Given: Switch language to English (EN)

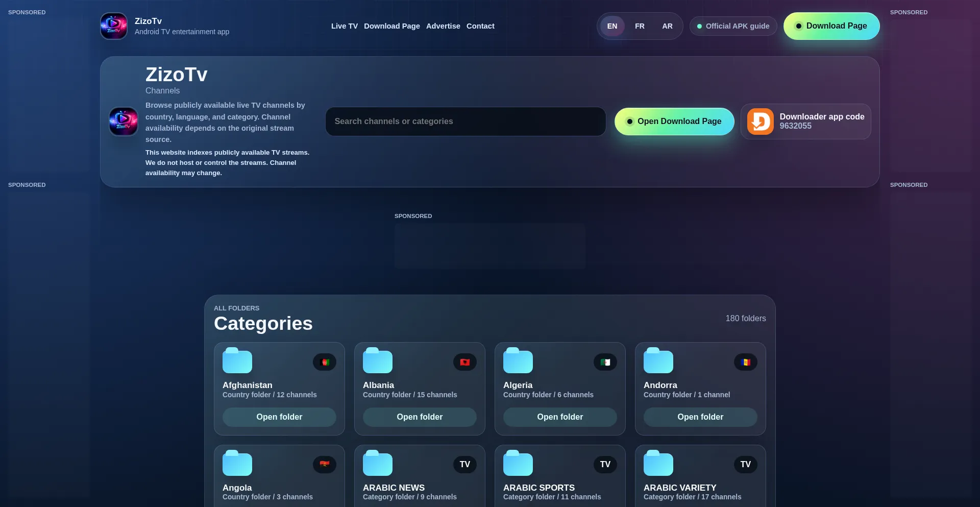Looking at the screenshot, I should (x=612, y=26).
